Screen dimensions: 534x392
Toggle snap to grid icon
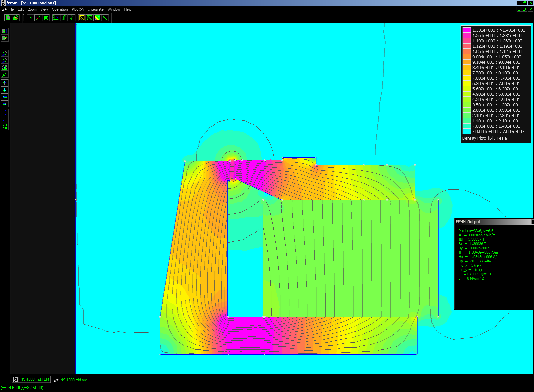5,119
